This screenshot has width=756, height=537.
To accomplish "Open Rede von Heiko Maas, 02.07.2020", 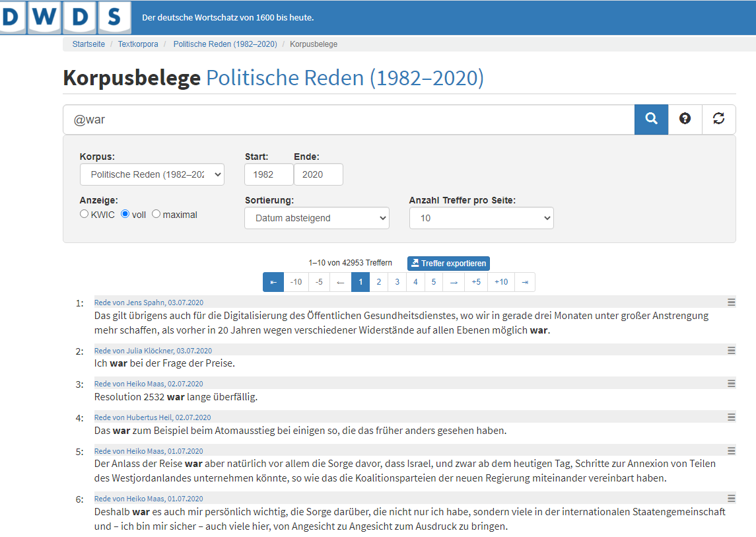I will tap(149, 384).
